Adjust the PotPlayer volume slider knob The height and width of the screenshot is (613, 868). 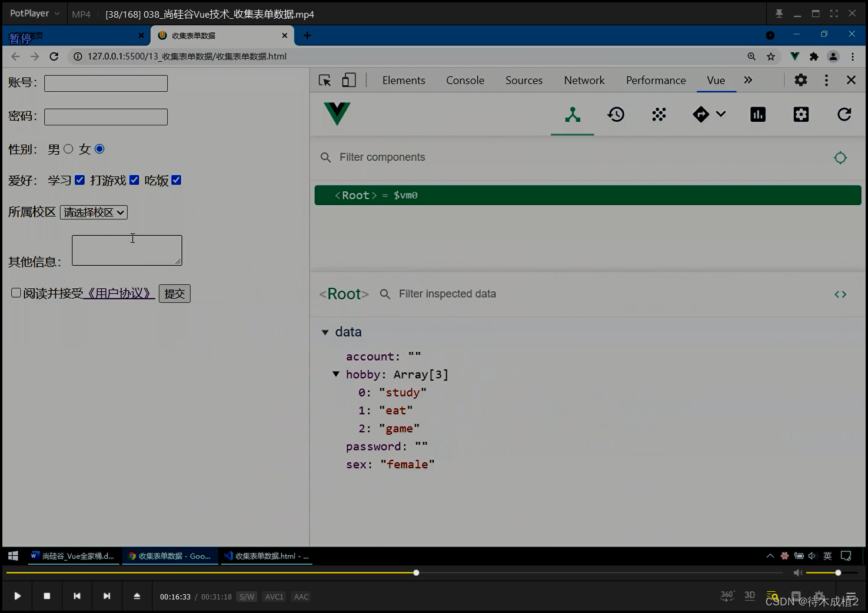(x=838, y=572)
